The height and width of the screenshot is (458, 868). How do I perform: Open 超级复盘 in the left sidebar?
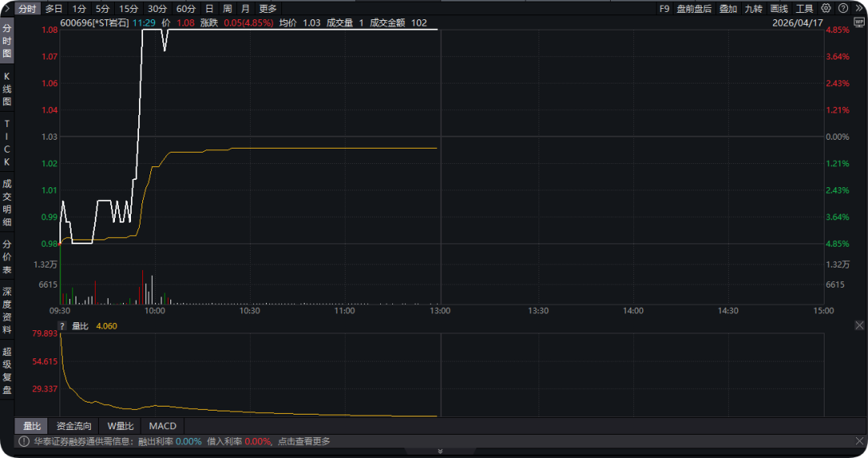coord(6,370)
